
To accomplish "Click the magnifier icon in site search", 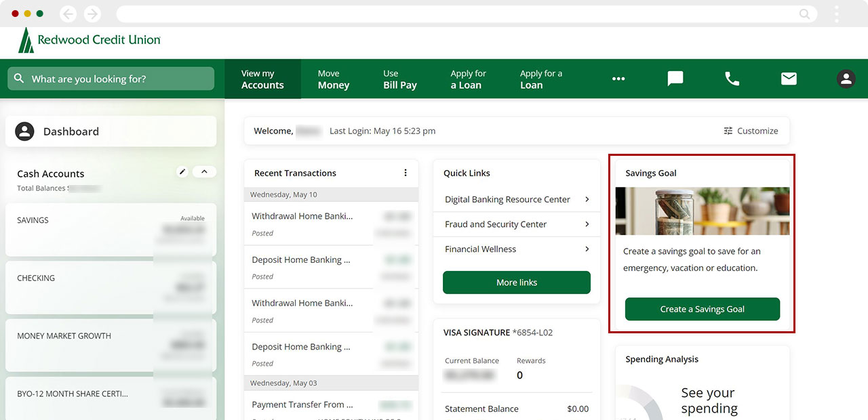I will [19, 79].
